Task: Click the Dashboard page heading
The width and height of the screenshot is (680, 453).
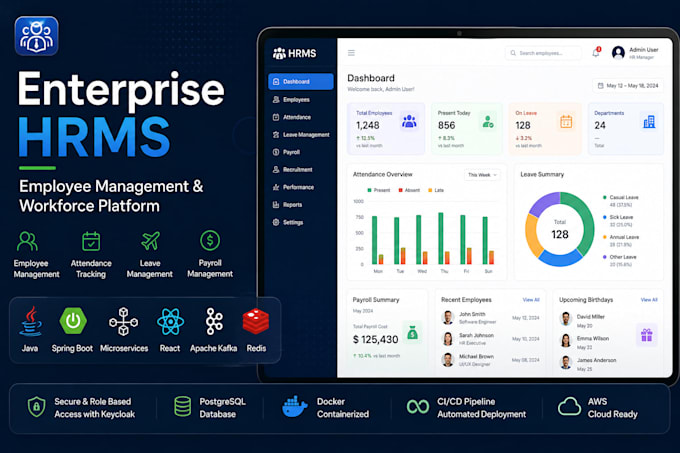Action: 371,78
